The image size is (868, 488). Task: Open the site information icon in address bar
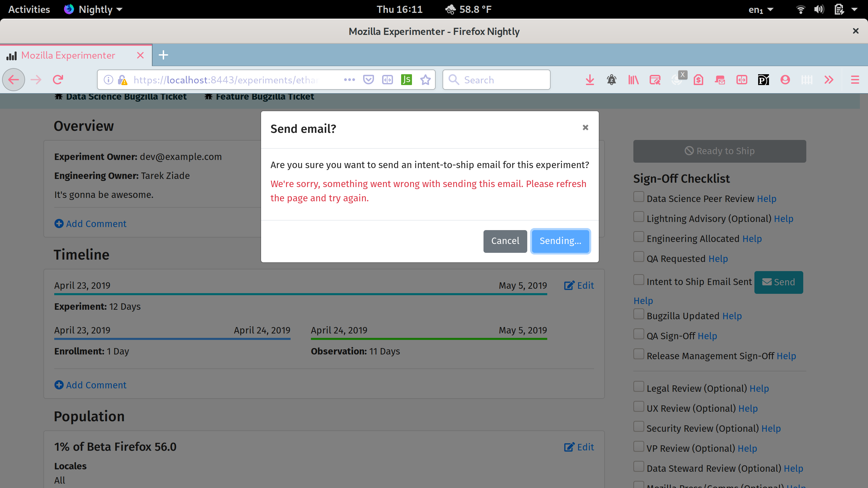[108, 80]
